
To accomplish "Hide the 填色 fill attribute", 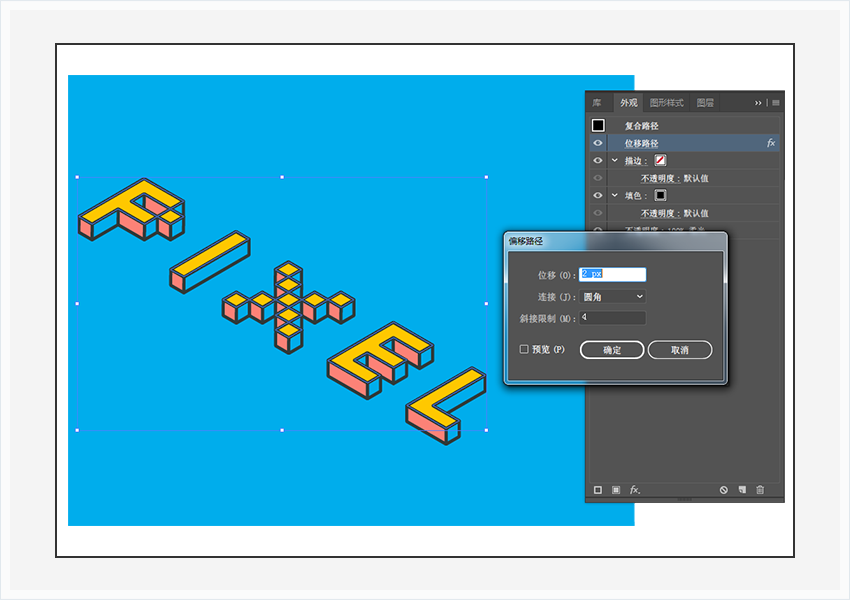I will (x=598, y=195).
